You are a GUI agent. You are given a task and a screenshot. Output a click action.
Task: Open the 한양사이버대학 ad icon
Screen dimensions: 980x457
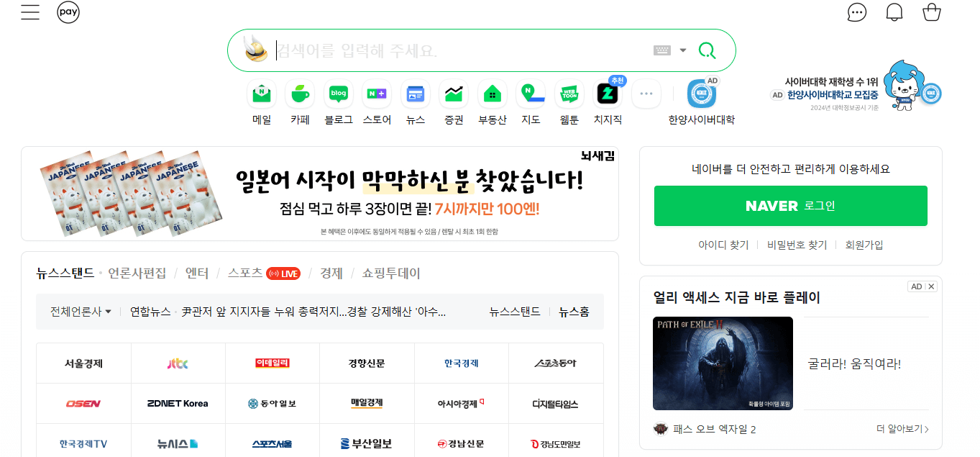tap(702, 94)
